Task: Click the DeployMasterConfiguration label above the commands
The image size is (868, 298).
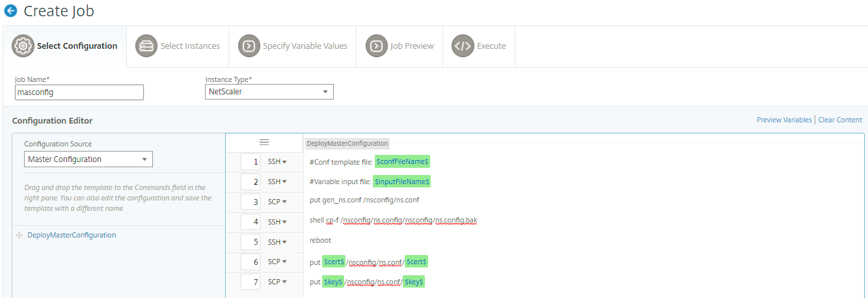Action: click(x=347, y=143)
